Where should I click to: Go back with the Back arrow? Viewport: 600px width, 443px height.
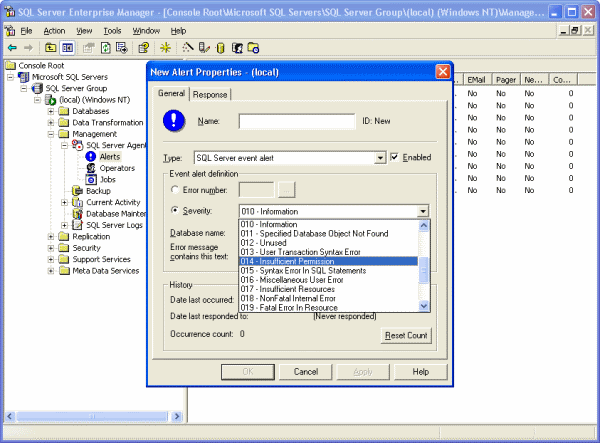(12, 48)
